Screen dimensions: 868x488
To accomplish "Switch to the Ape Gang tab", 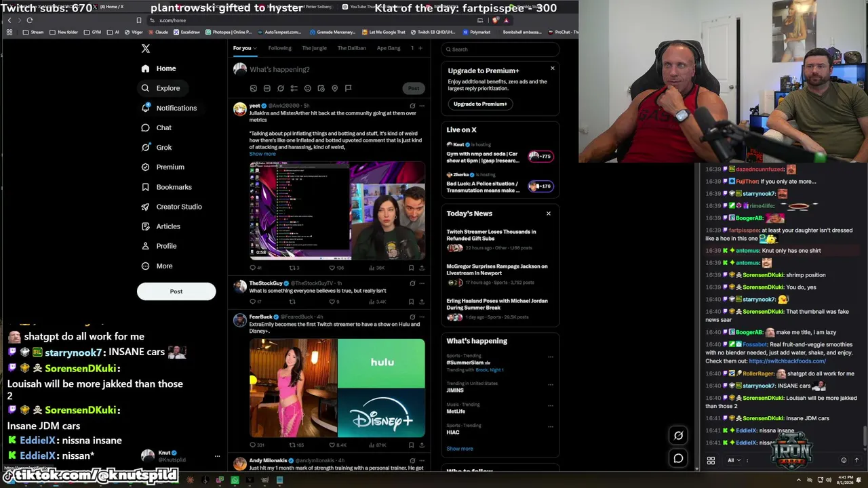I will [389, 48].
